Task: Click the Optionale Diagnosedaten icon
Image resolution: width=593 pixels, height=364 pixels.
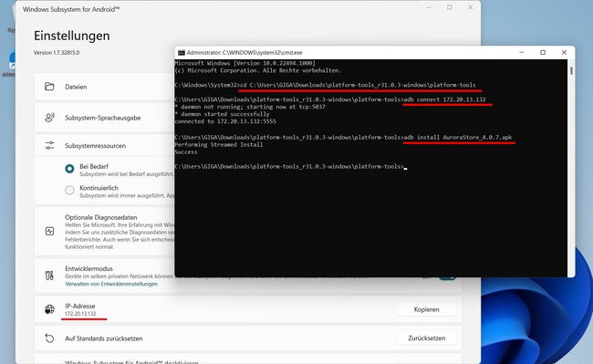Action: (49, 231)
